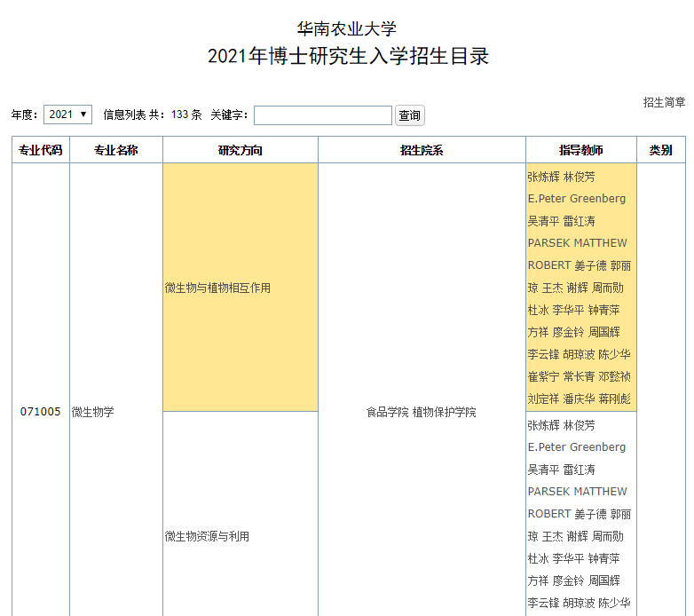Click 张炼辉 in the 微生物资源与利用 row

point(543,425)
